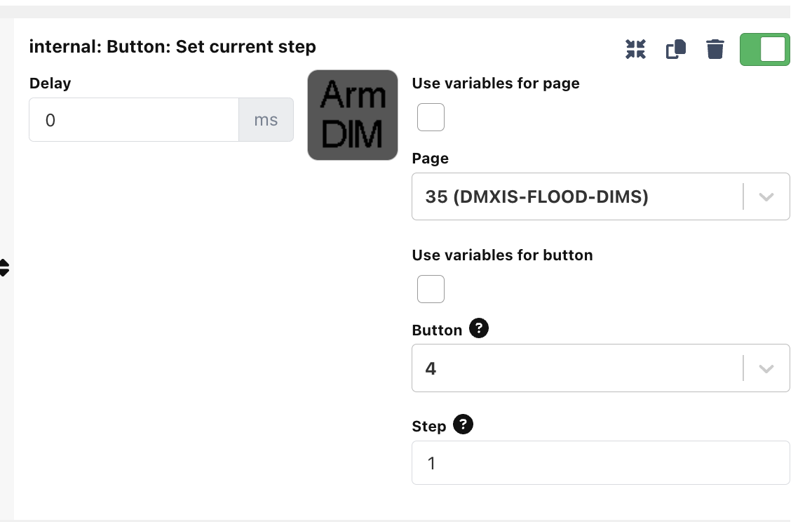Disable the action with the green toggle
This screenshot has height=522, width=812.
765,49
